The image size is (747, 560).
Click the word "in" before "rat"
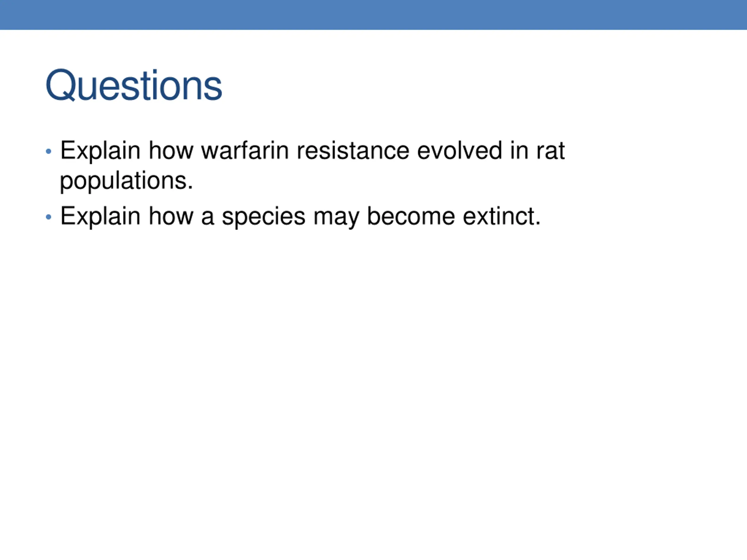[519, 150]
